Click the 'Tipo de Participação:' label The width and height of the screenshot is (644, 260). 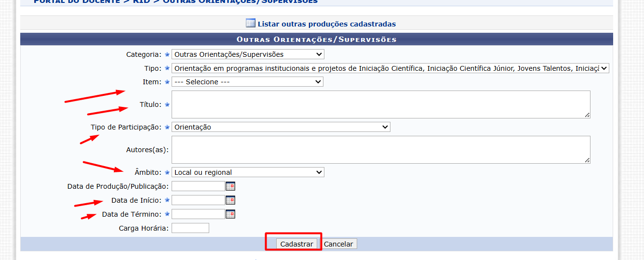126,127
